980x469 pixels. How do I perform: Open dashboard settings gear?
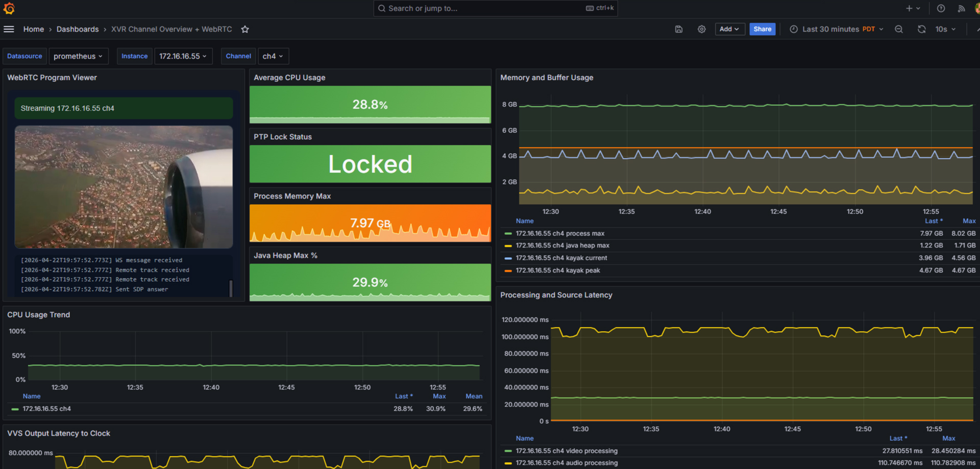702,29
